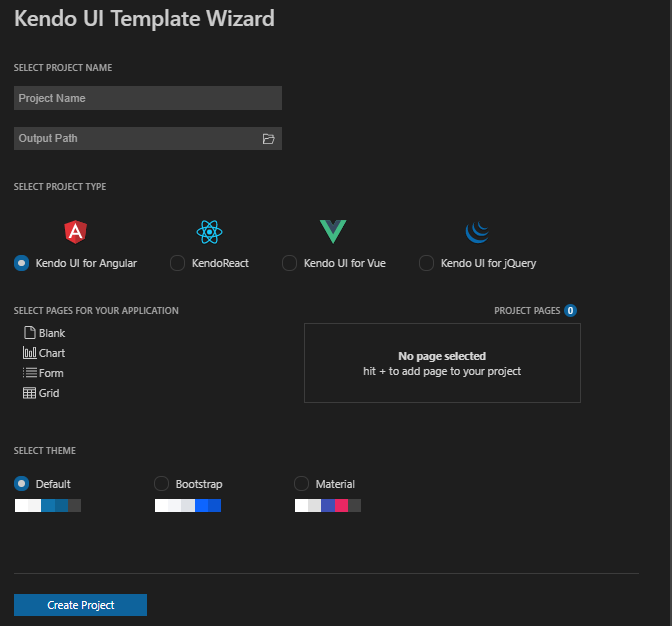Click the jQuery logo icon
Screen dimensions: 672x626
[477, 232]
